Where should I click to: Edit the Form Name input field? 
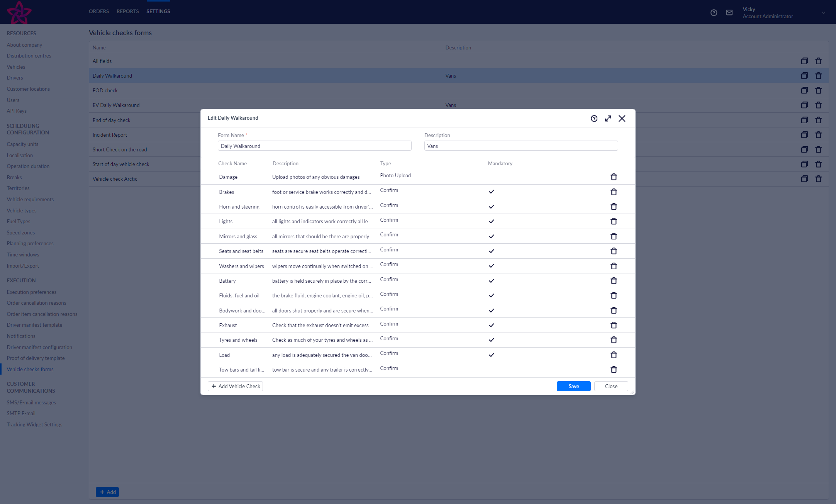click(314, 146)
